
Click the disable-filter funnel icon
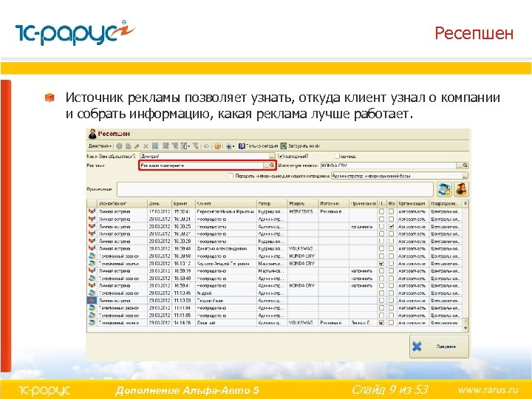point(196,146)
